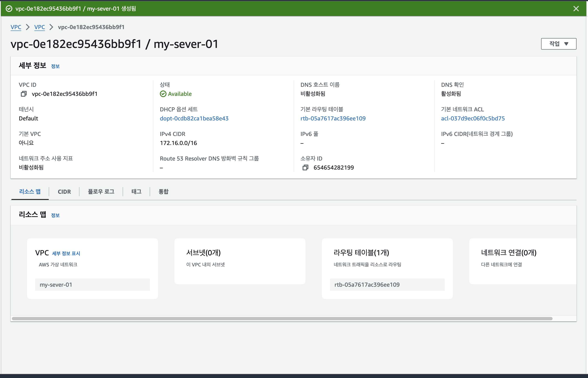Switch to the 통합 tab
Viewport: 588px width, 378px height.
pos(163,192)
